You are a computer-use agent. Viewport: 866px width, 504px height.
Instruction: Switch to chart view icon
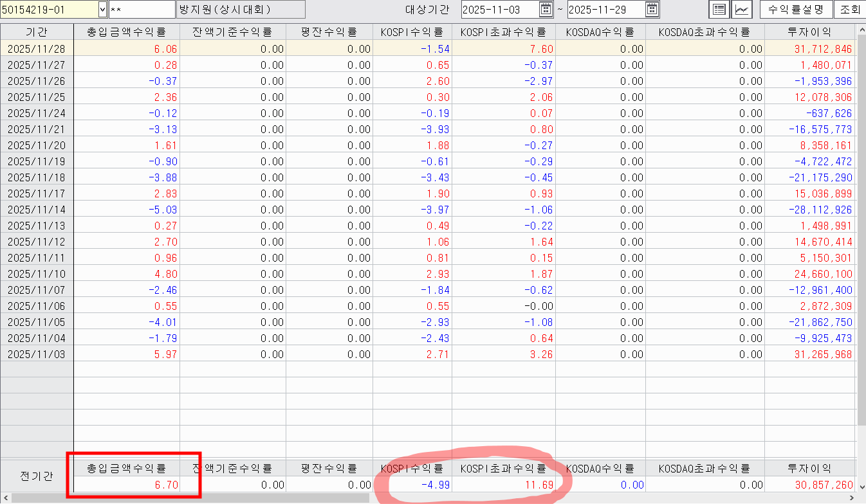pos(742,10)
